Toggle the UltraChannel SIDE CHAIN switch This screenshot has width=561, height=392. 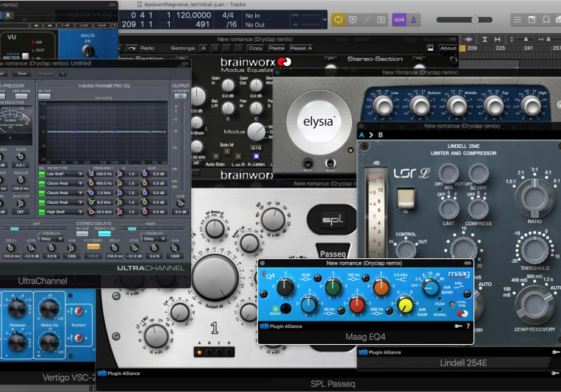pyautogui.click(x=21, y=96)
